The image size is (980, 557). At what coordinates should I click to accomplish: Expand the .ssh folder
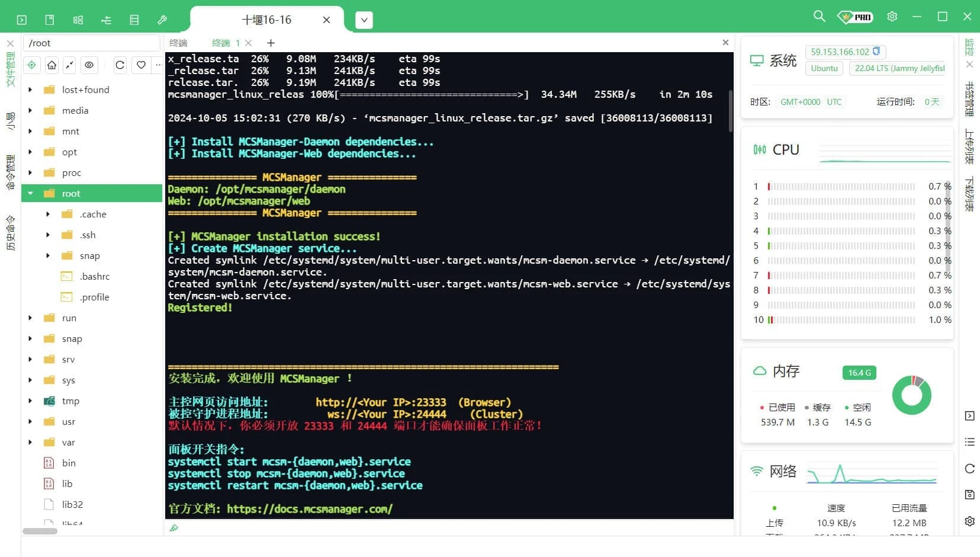click(x=48, y=235)
